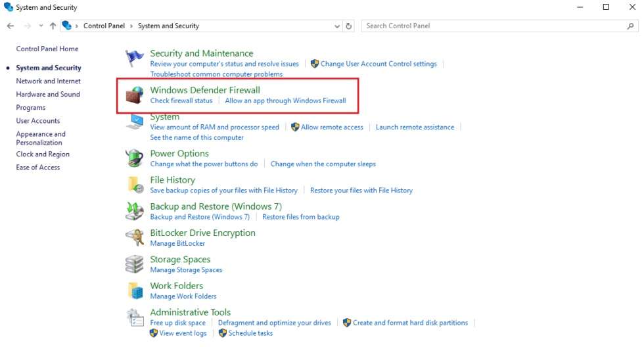Go up one level with Up arrow
The height and width of the screenshot is (347, 644).
[53, 26]
